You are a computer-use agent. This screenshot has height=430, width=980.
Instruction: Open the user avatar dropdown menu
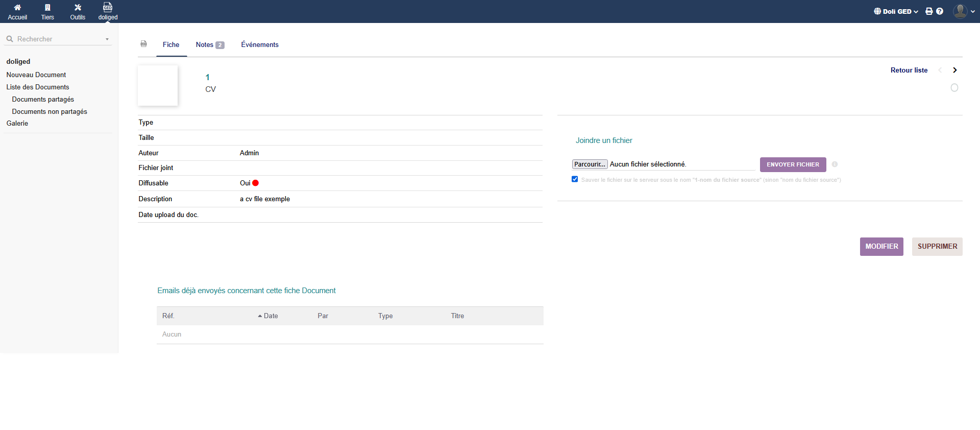[964, 11]
